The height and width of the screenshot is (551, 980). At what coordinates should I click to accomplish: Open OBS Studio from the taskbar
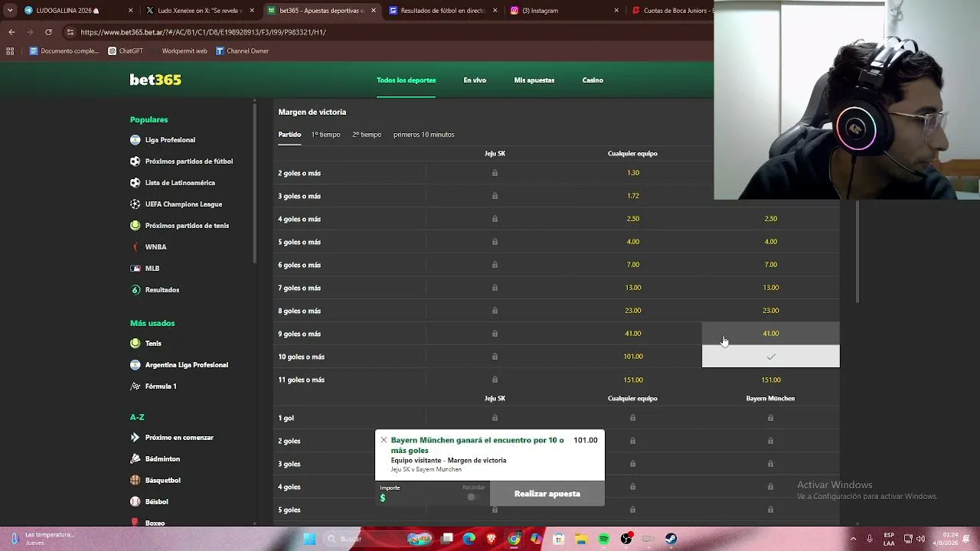pyautogui.click(x=626, y=539)
